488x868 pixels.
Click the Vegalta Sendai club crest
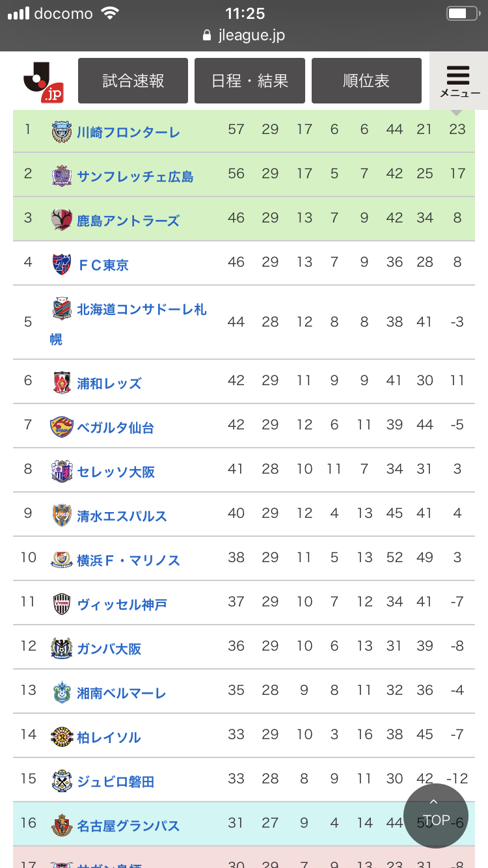[x=62, y=427]
